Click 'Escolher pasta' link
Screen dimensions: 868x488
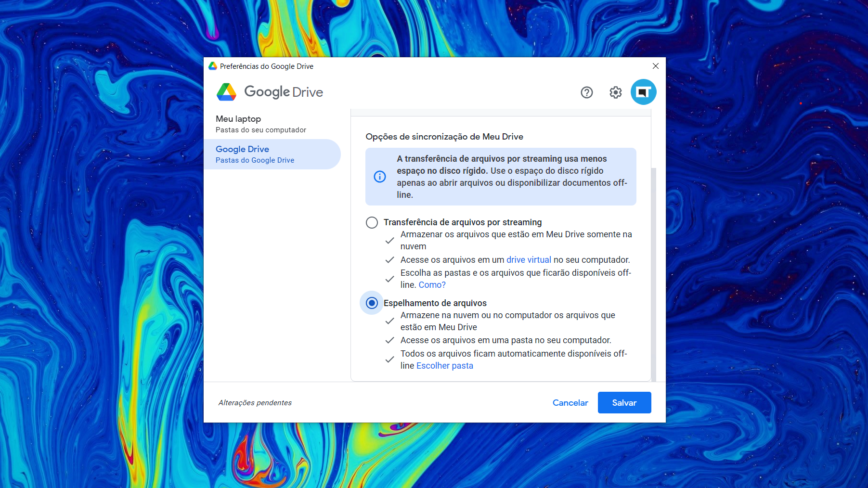tap(444, 366)
